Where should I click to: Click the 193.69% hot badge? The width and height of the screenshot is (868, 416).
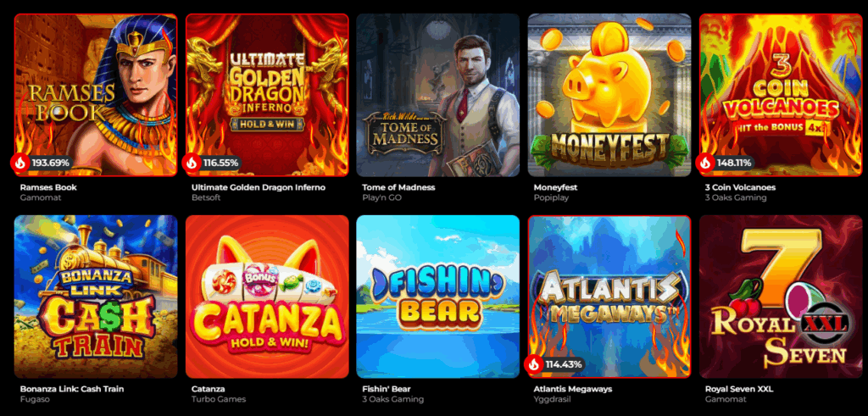[42, 163]
